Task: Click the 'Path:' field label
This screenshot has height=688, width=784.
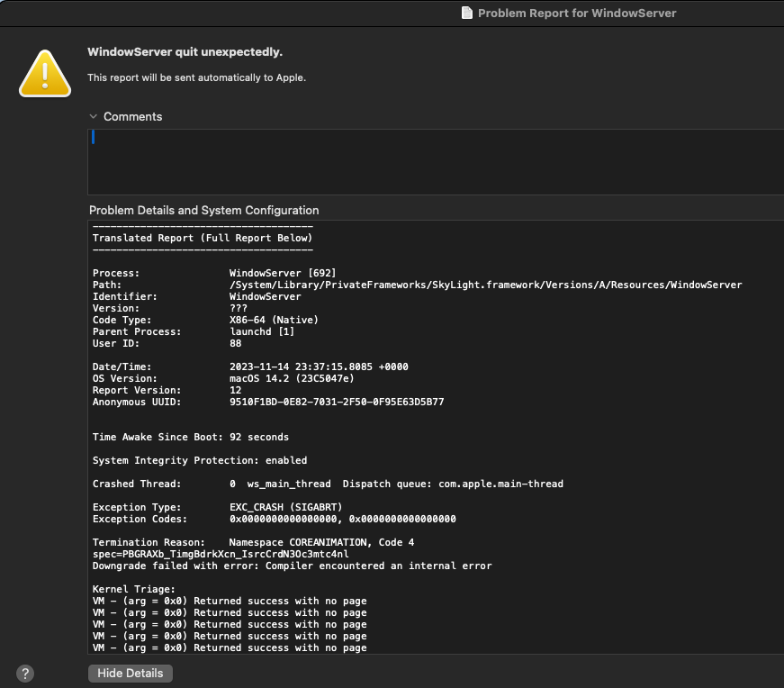Action: click(x=107, y=285)
